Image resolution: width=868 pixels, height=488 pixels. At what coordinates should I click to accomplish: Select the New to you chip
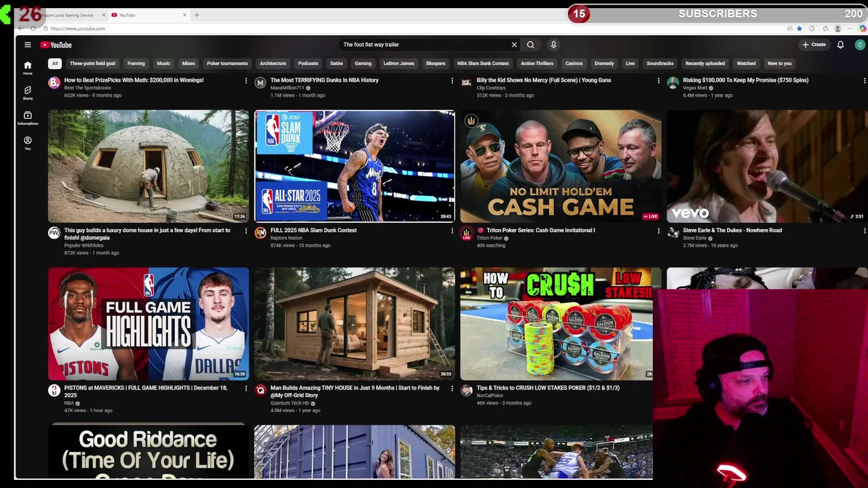779,64
